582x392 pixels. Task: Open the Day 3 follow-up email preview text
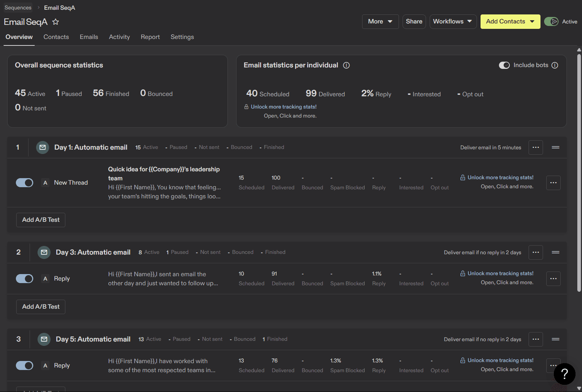click(x=163, y=279)
